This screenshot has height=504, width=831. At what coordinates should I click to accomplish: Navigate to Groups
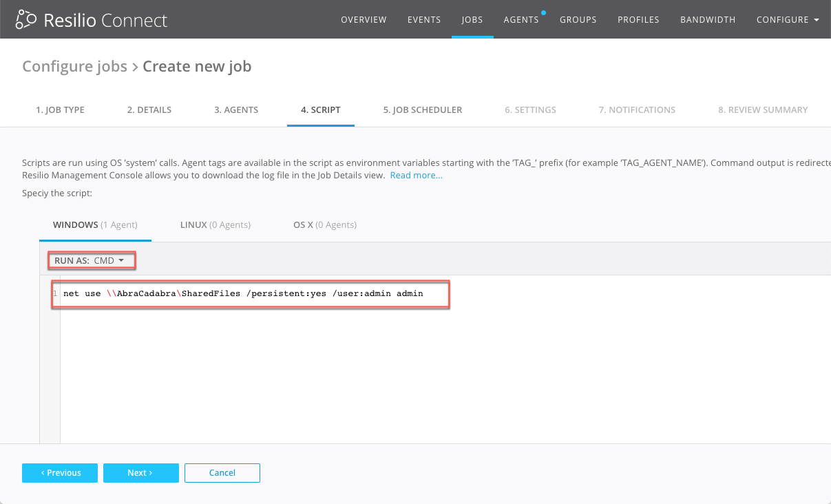578,20
